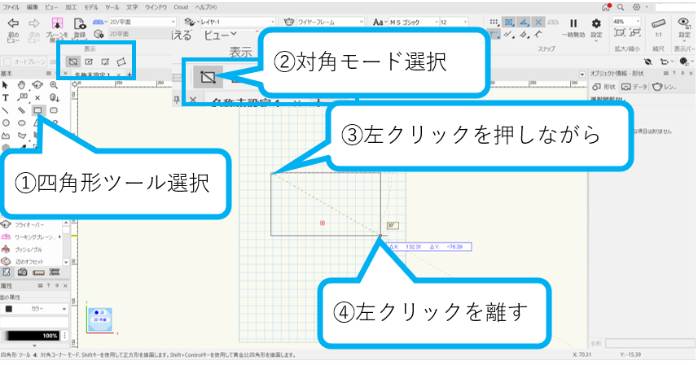Screen dimensions: 698x365
Task: Select the rotated rectangle mode
Action: (x=121, y=62)
